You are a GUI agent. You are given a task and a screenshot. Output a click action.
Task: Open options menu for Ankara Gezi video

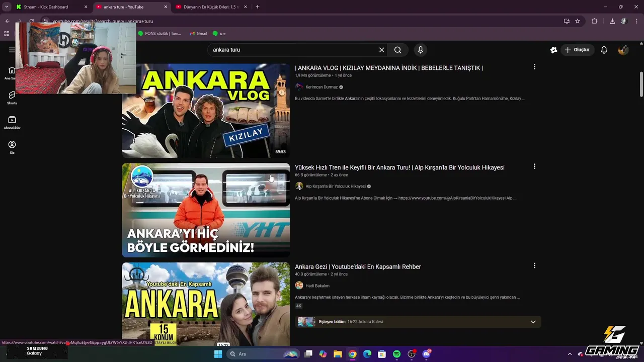(534, 265)
